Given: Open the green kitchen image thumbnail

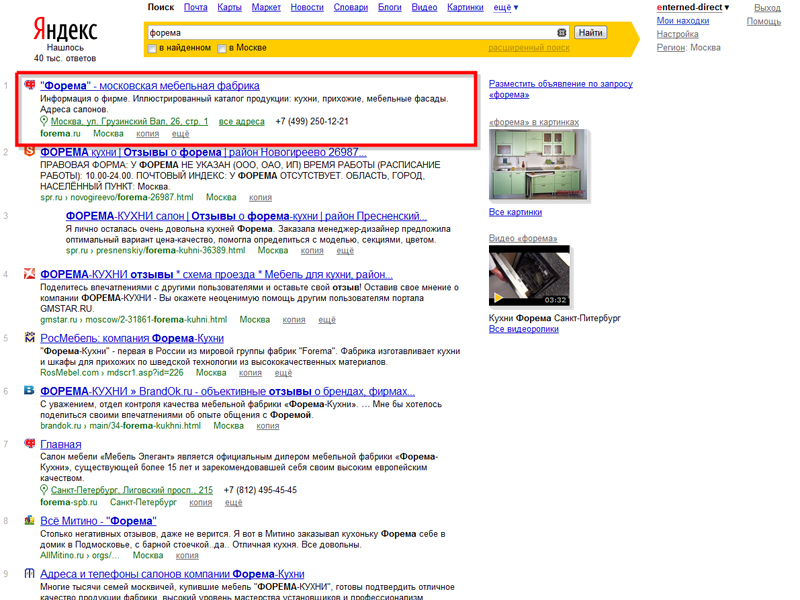Looking at the screenshot, I should tap(538, 164).
